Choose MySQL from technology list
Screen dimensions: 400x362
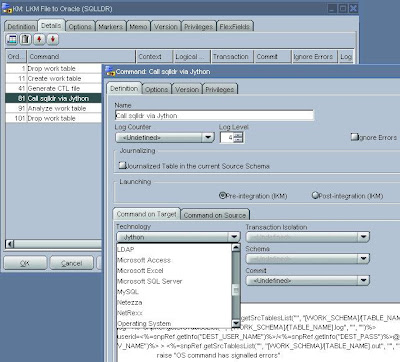click(174, 292)
